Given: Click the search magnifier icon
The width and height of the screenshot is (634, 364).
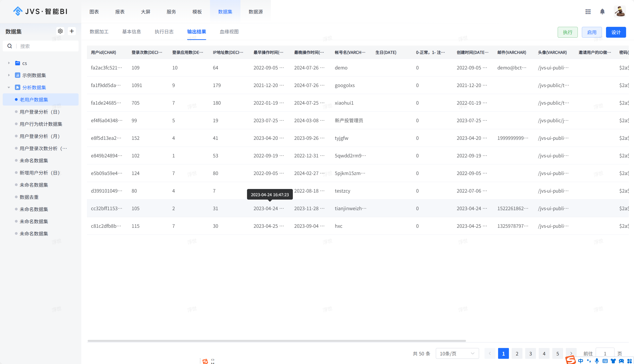Looking at the screenshot, I should pos(9,46).
